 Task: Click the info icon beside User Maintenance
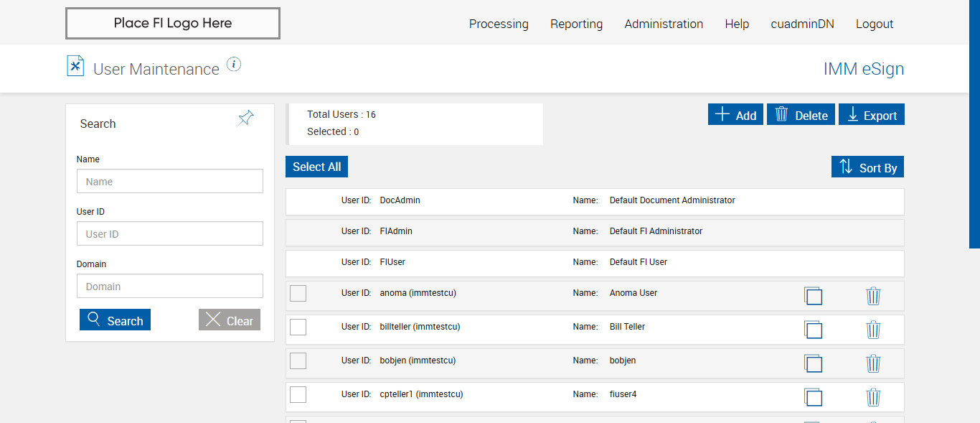(234, 65)
